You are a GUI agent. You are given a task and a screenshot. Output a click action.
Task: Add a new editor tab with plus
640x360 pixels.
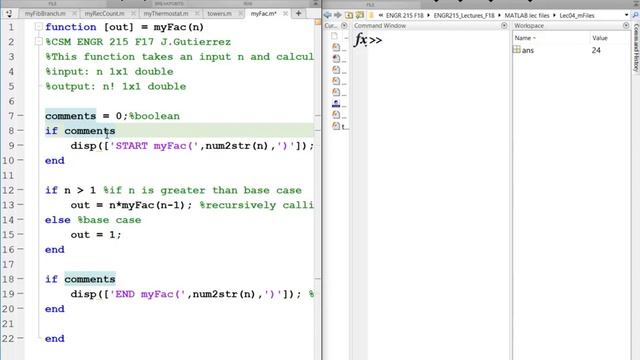pos(298,13)
